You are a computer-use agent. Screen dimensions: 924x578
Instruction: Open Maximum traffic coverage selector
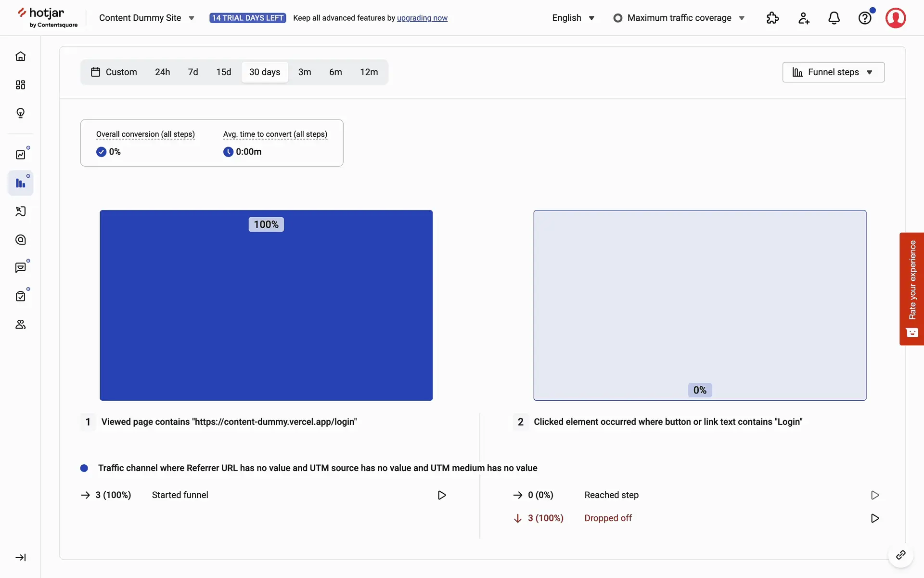(679, 18)
